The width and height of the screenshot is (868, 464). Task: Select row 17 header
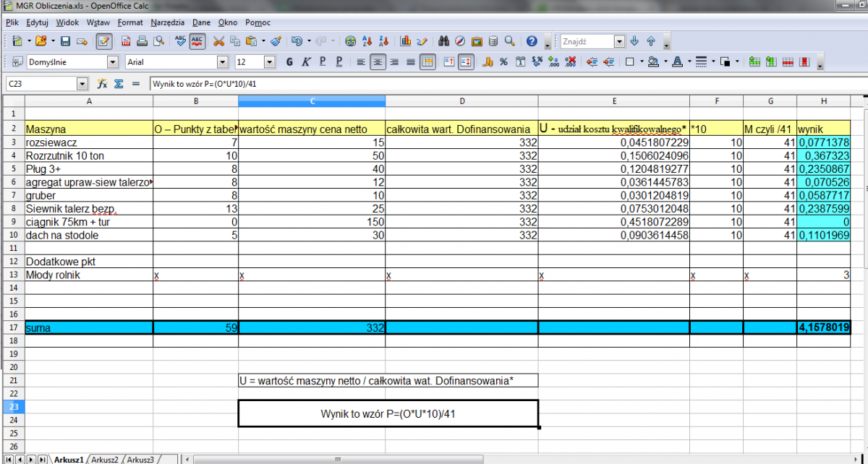point(12,327)
